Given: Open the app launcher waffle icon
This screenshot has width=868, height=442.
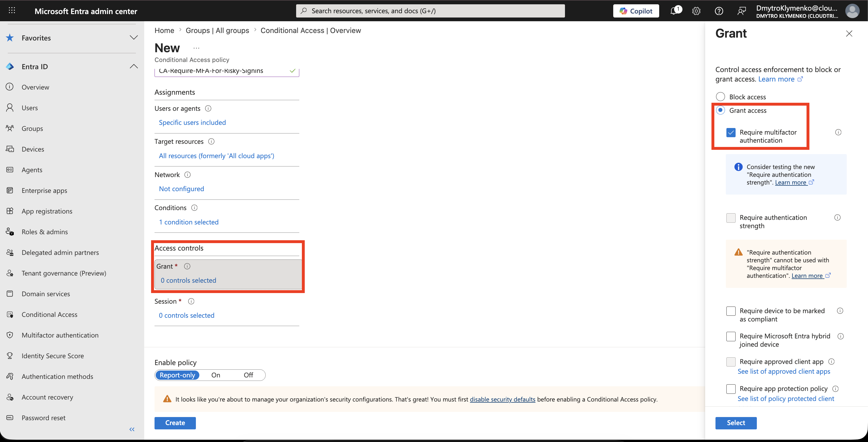Looking at the screenshot, I should tap(12, 10).
